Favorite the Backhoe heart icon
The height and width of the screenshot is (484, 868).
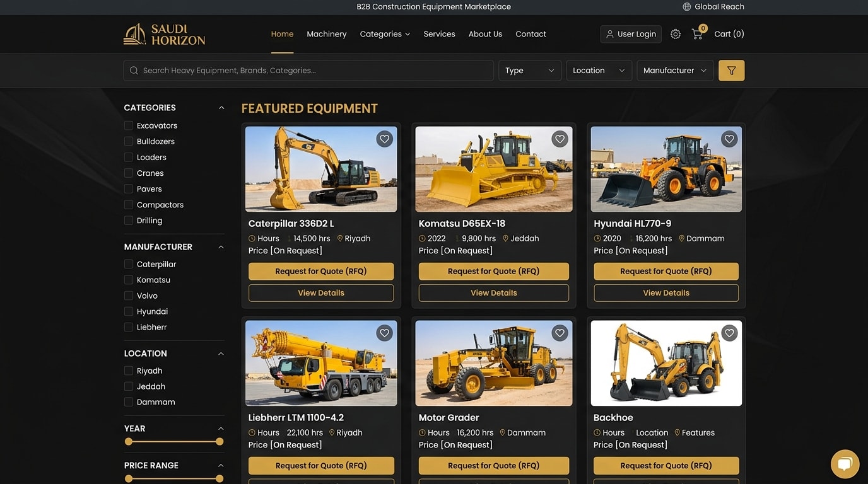pos(729,333)
